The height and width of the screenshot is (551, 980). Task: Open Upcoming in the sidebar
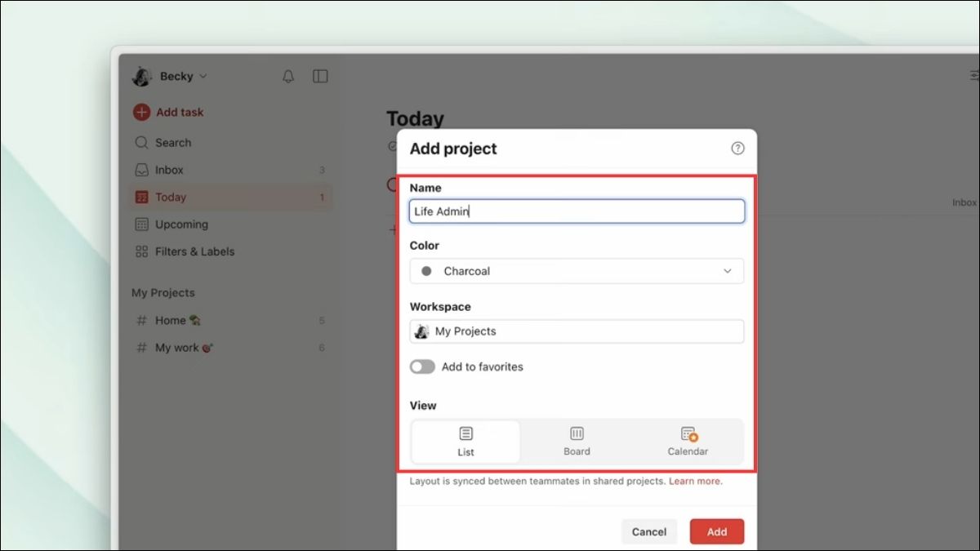[232, 224]
